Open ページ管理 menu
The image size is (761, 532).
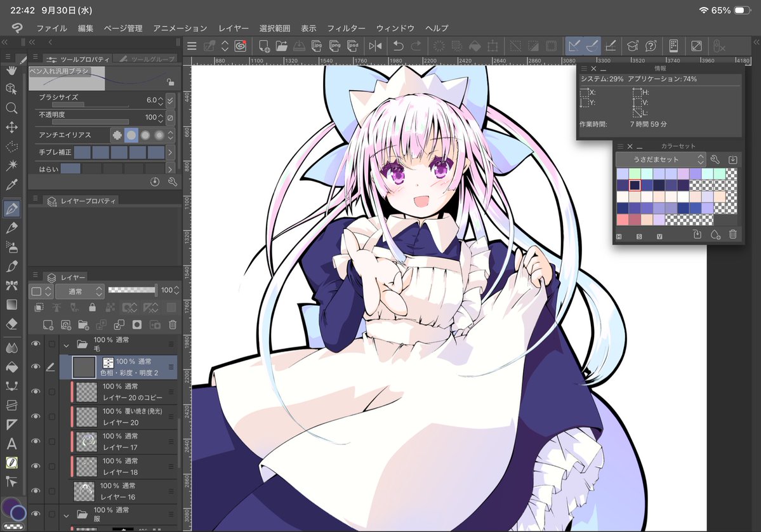123,28
